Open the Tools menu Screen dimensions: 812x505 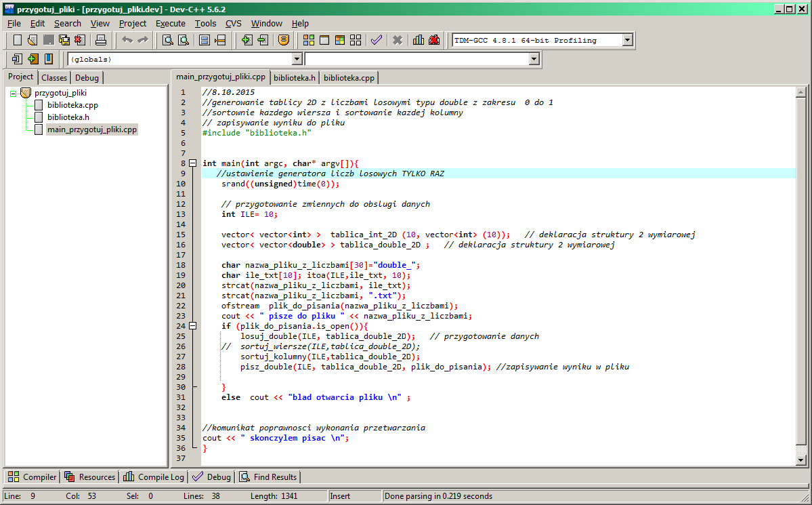click(x=206, y=23)
